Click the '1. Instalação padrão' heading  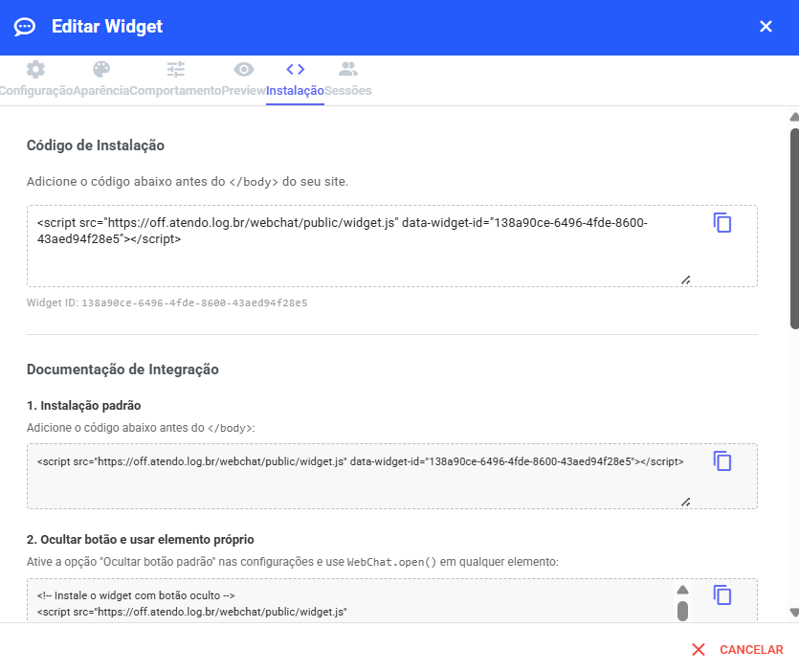83,405
